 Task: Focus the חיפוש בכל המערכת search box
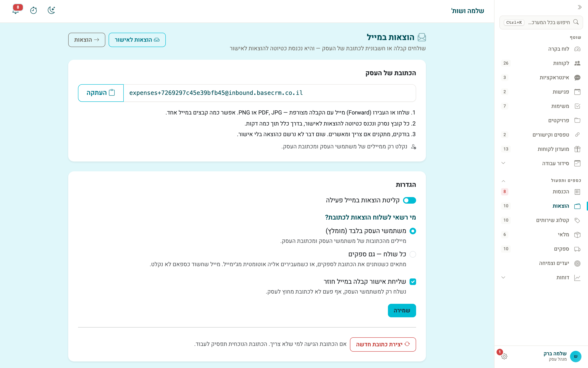click(x=541, y=22)
